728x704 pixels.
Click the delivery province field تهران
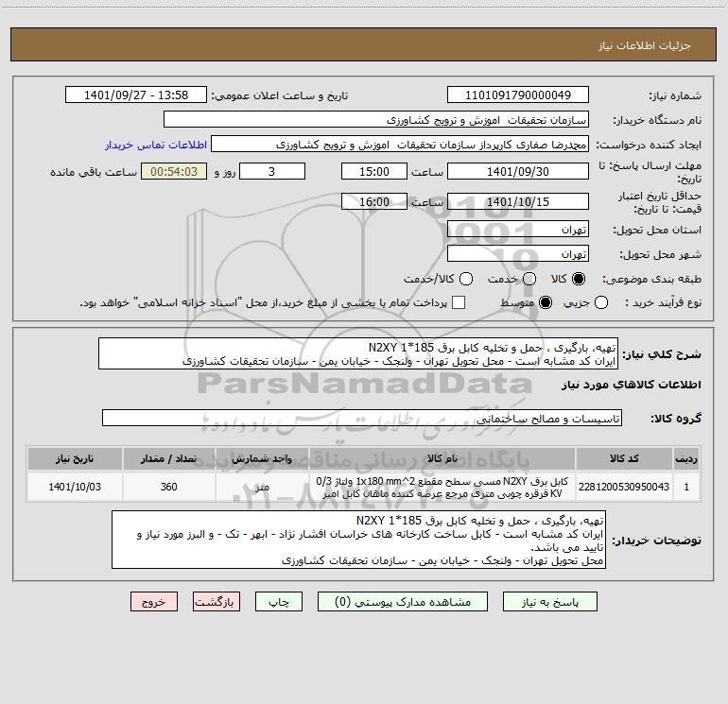518,229
